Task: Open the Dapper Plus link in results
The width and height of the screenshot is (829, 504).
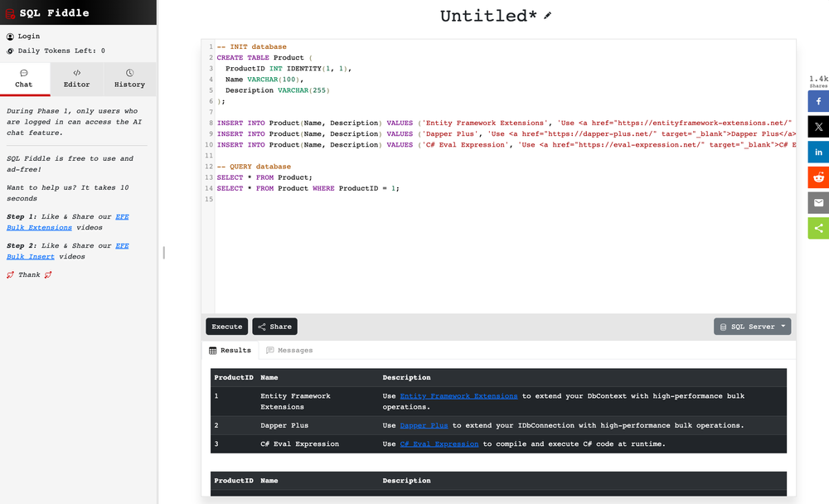Action: point(423,425)
